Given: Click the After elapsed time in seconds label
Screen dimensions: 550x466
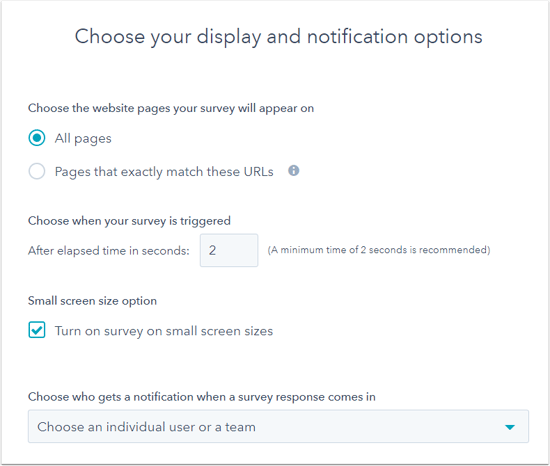Looking at the screenshot, I should [109, 251].
